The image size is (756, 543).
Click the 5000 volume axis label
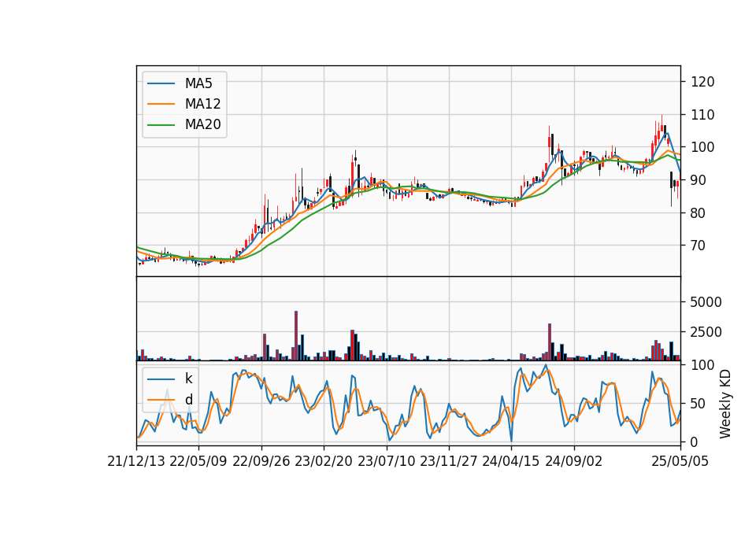[706, 302]
